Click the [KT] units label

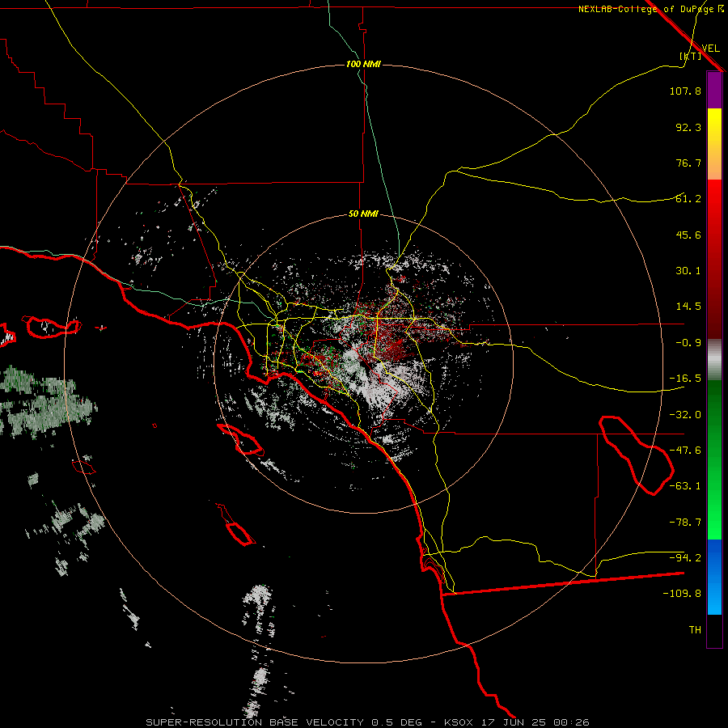coord(691,56)
